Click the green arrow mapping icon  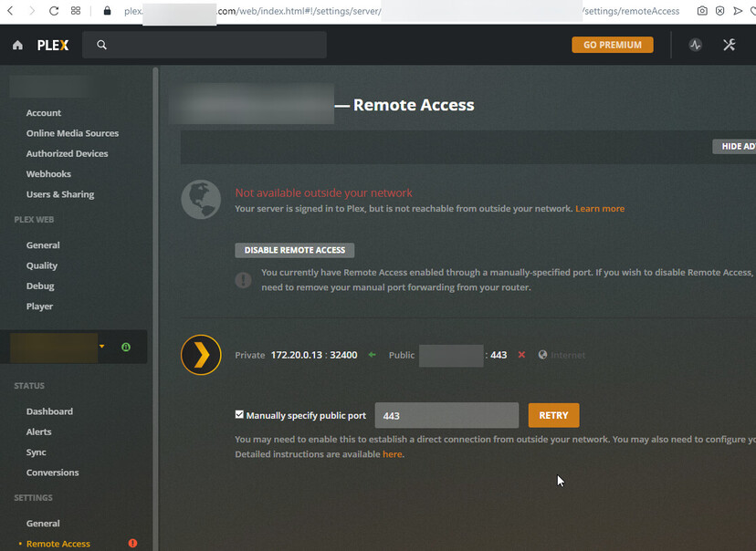coord(372,355)
